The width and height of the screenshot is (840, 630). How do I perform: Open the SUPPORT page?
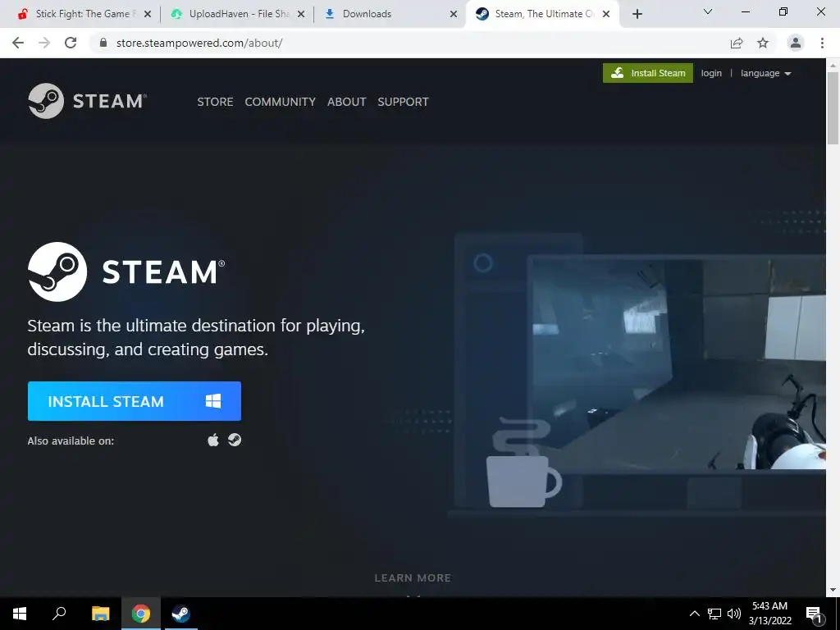403,102
